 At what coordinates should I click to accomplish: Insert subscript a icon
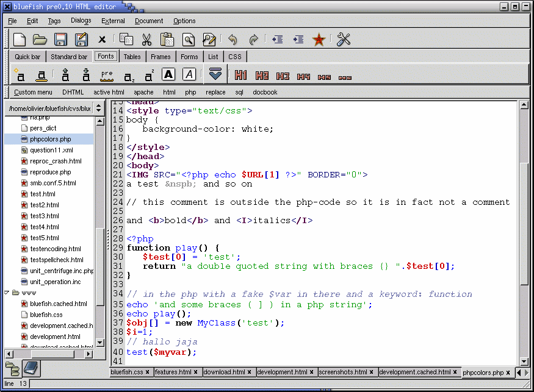click(x=129, y=77)
